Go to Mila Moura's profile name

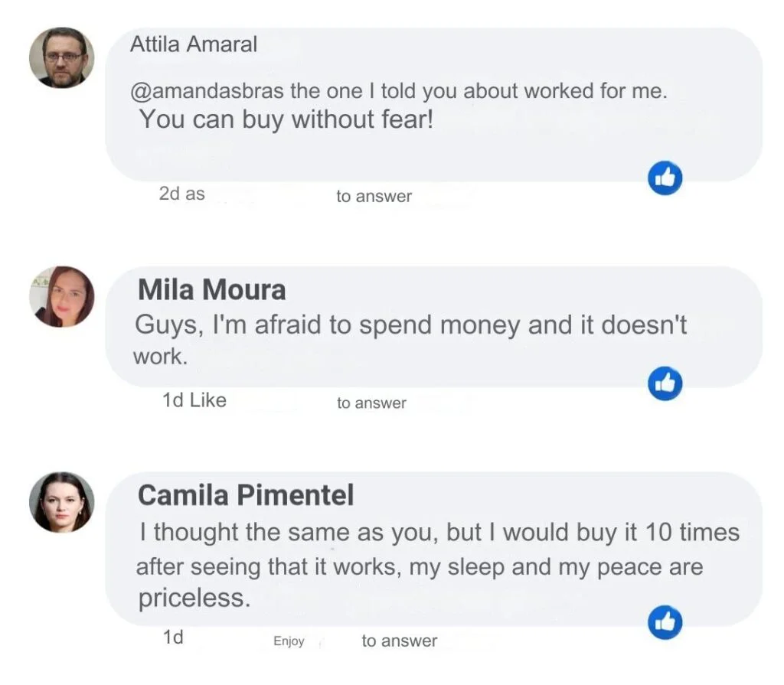211,290
